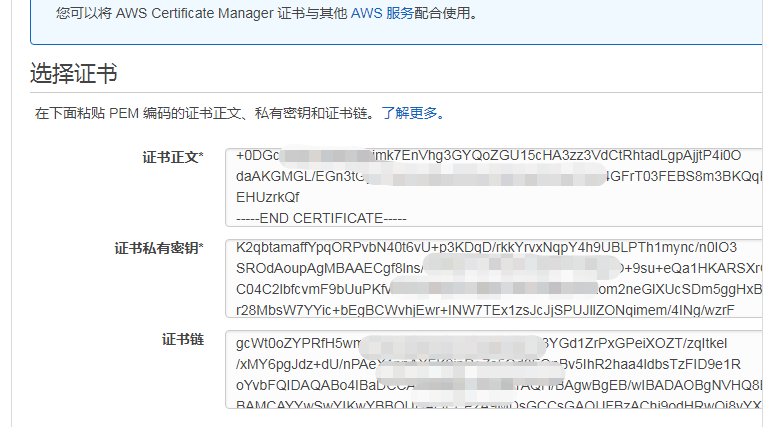Click the AWS Certificate Manager info sentence

pos(267,13)
